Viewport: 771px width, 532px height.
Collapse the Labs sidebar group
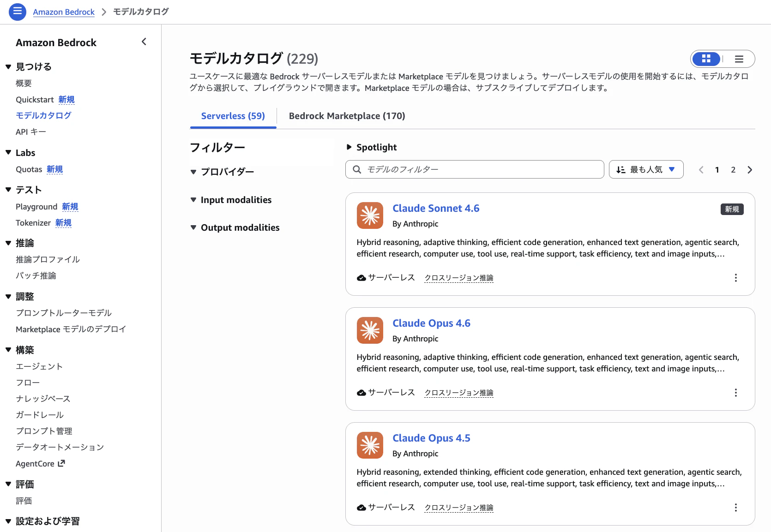(x=8, y=153)
